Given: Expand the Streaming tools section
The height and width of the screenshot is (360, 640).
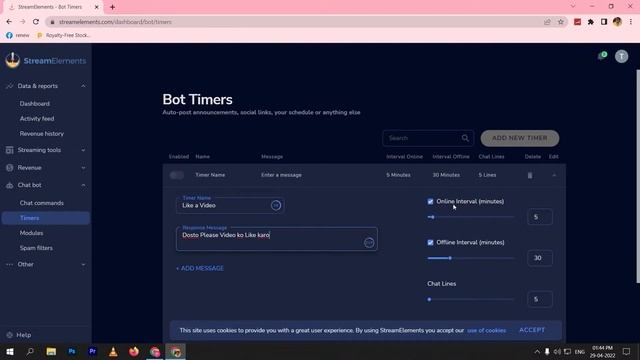Looking at the screenshot, I should point(83,150).
